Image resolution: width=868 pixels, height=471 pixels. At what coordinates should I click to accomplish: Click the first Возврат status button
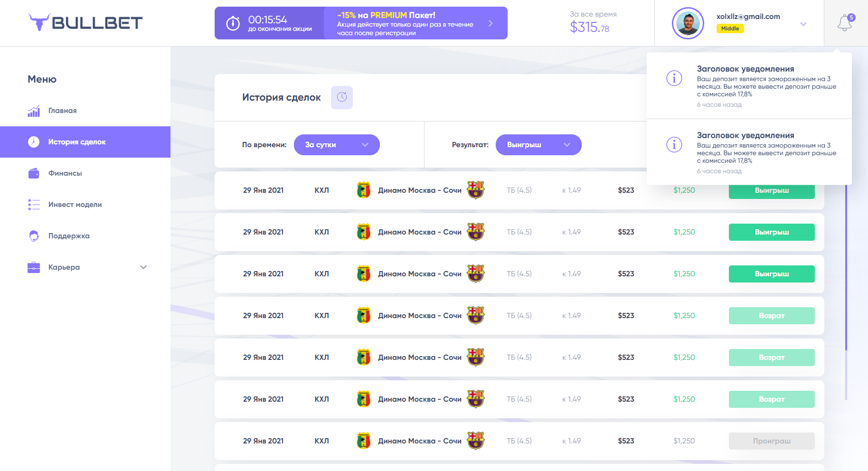[x=772, y=316]
